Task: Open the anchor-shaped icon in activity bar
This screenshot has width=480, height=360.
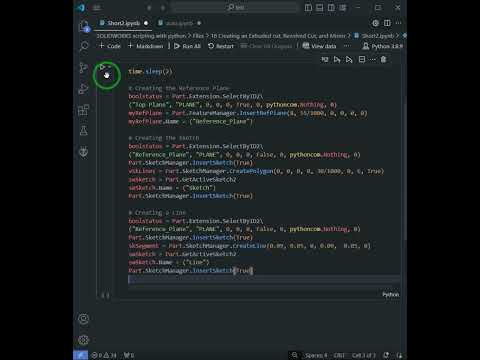Action: click(84, 152)
